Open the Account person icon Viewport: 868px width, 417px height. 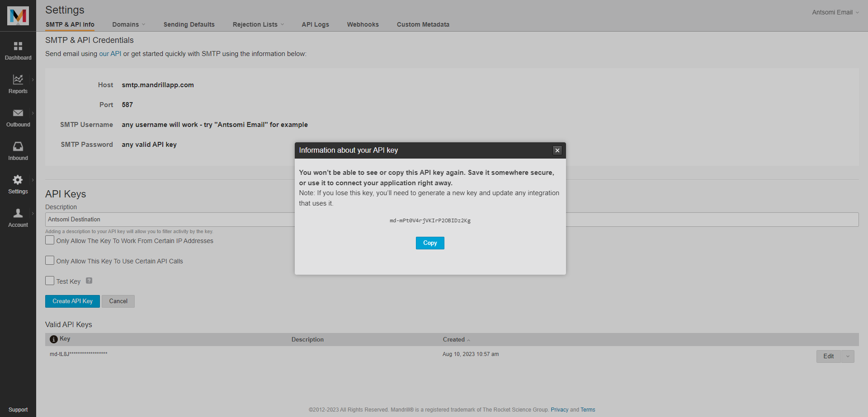(x=18, y=213)
